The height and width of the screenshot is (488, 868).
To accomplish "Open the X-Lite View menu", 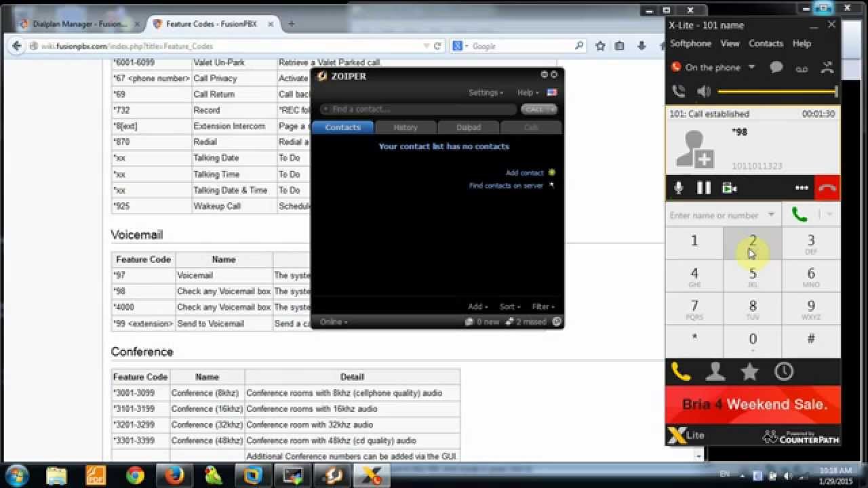I will pos(730,43).
